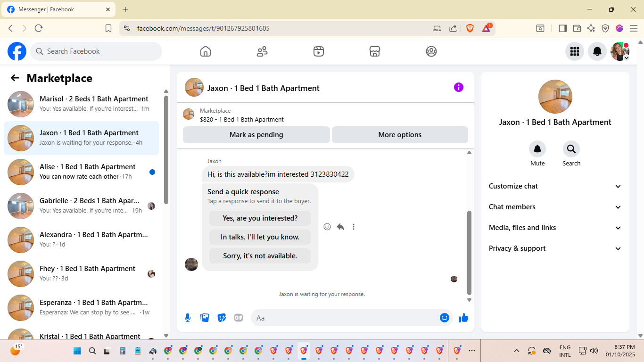Reply to Jaxon's message with arrow icon
This screenshot has height=362, width=644.
point(340,227)
